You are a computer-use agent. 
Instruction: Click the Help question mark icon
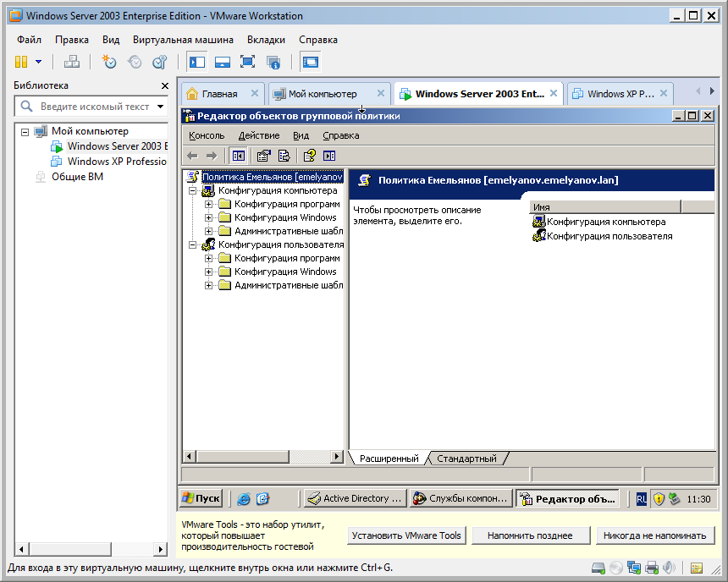tap(310, 156)
